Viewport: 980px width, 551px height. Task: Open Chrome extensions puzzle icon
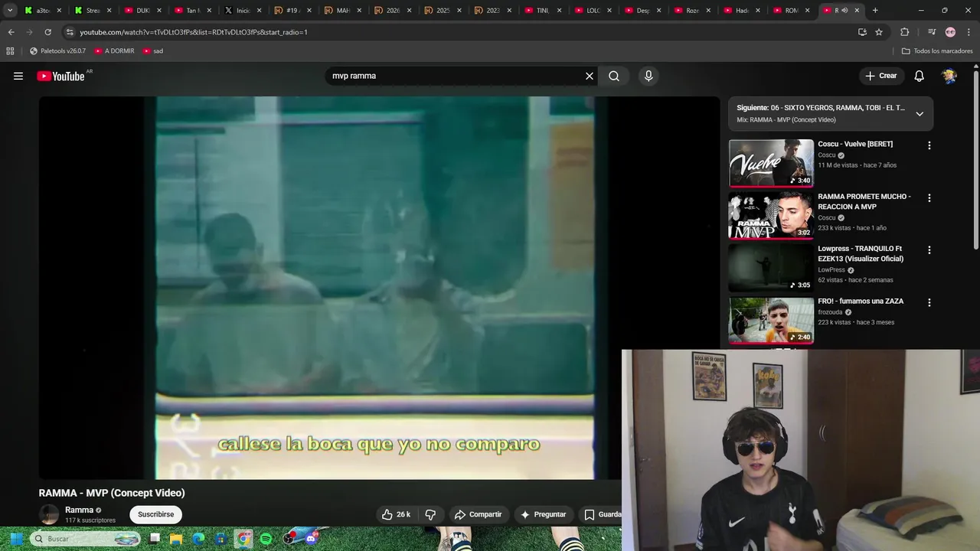pyautogui.click(x=904, y=32)
